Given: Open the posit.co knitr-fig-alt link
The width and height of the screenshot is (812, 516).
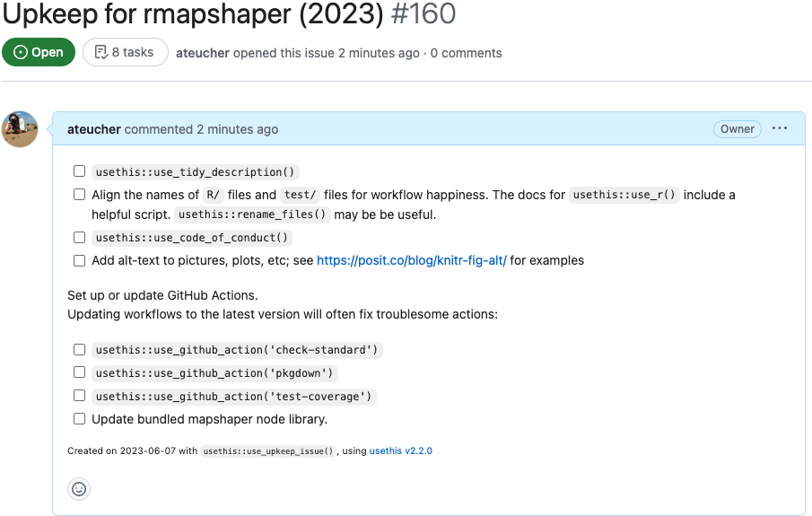Looking at the screenshot, I should (x=412, y=260).
